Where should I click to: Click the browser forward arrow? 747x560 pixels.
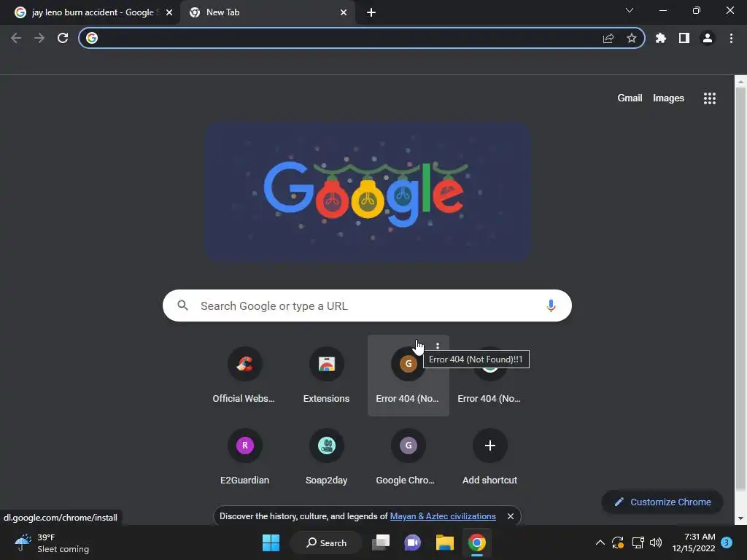(39, 38)
